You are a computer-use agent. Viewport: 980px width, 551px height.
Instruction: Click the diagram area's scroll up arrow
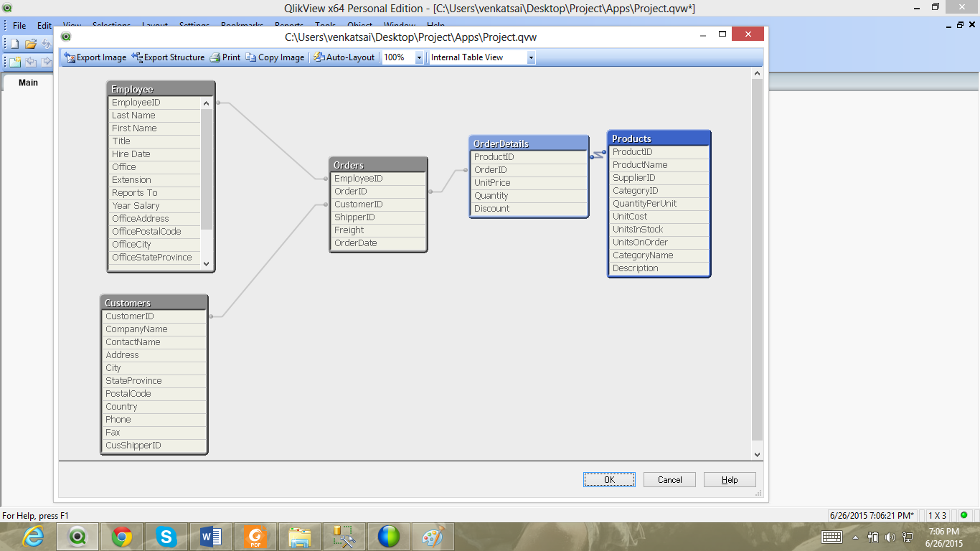pos(757,73)
